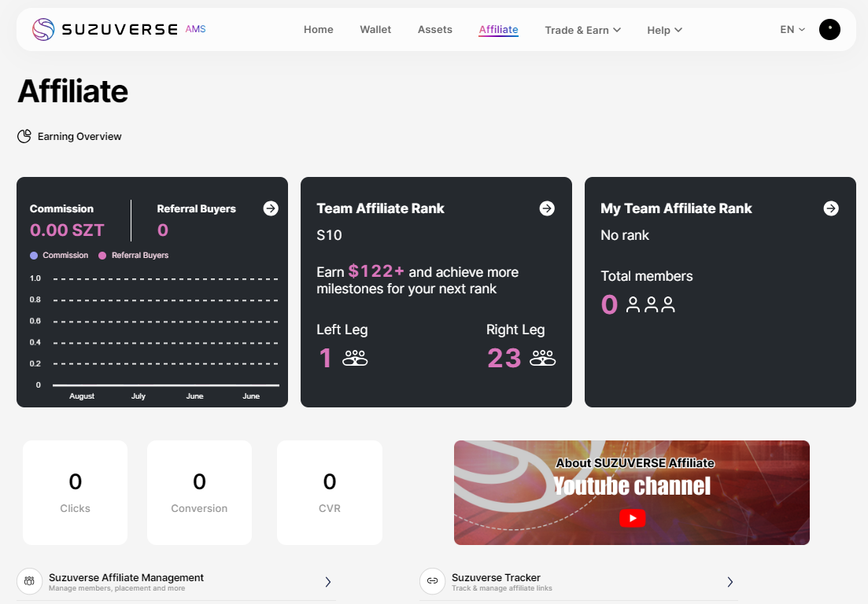Click the Commission card arrow icon
This screenshot has width=868, height=604.
point(271,208)
